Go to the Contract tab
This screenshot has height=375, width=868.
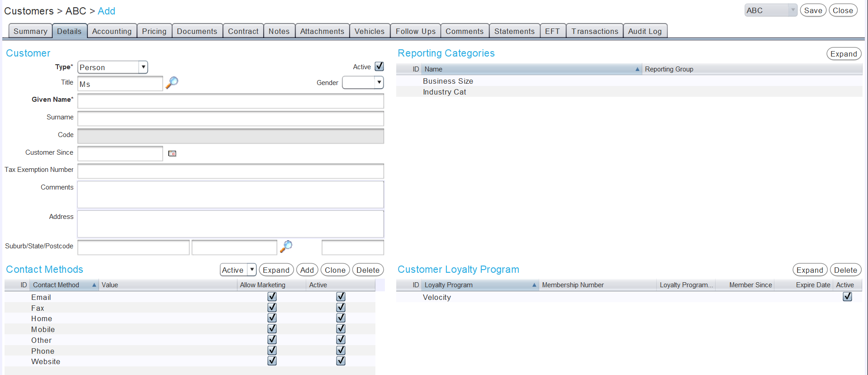[243, 31]
